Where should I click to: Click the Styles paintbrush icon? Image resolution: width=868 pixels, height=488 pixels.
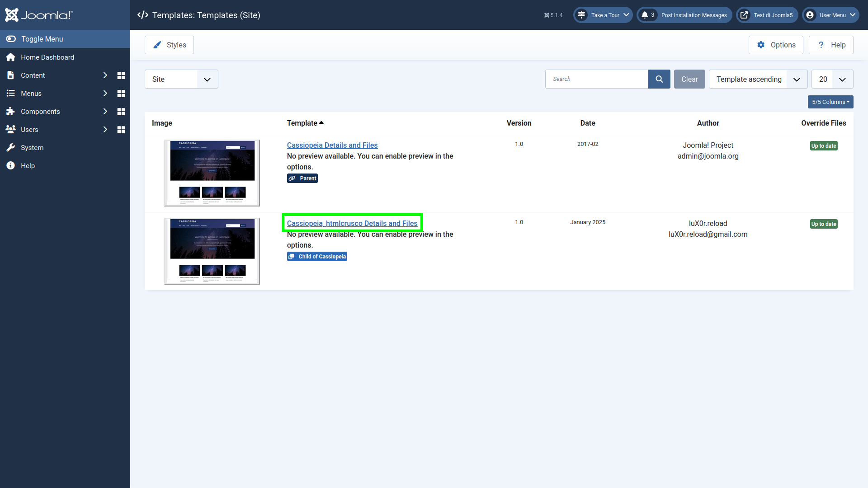point(157,45)
